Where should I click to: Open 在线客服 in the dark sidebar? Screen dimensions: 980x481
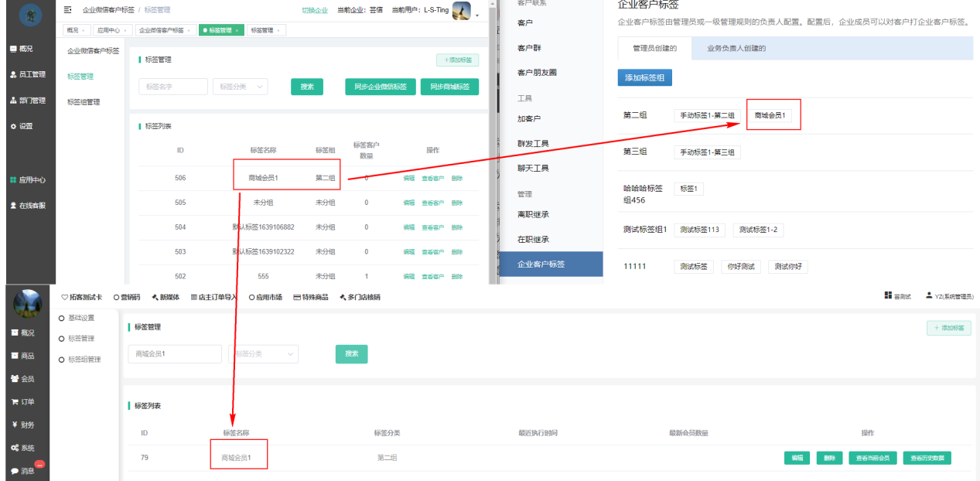tap(28, 206)
